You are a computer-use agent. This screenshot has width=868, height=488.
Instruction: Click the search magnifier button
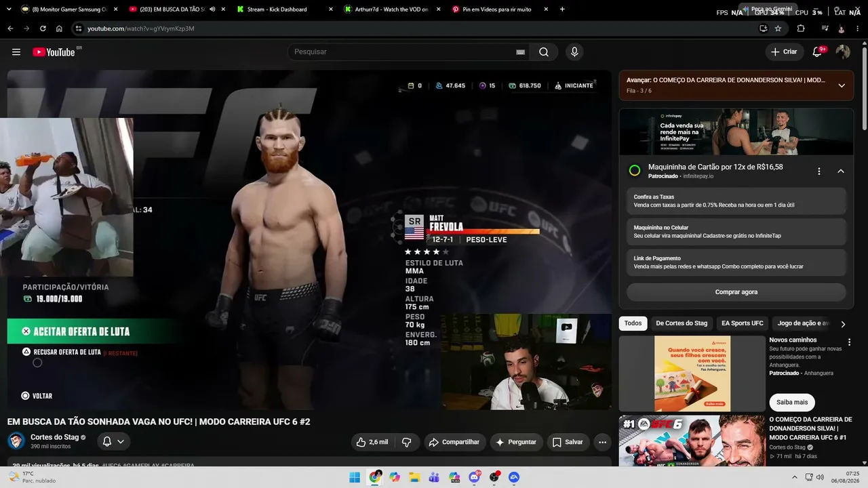pyautogui.click(x=544, y=52)
